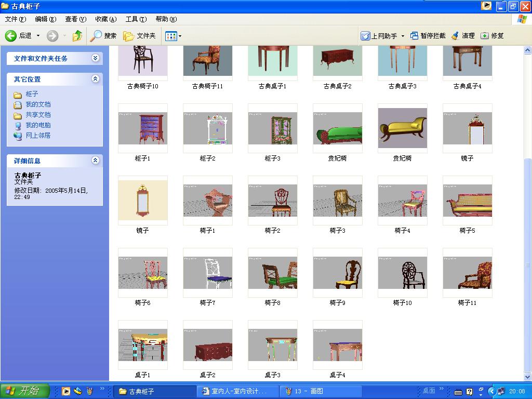Viewport: 532px width, 399px height.
Task: Select the yellow 贵妃椅 thumbnail
Action: pos(403,128)
